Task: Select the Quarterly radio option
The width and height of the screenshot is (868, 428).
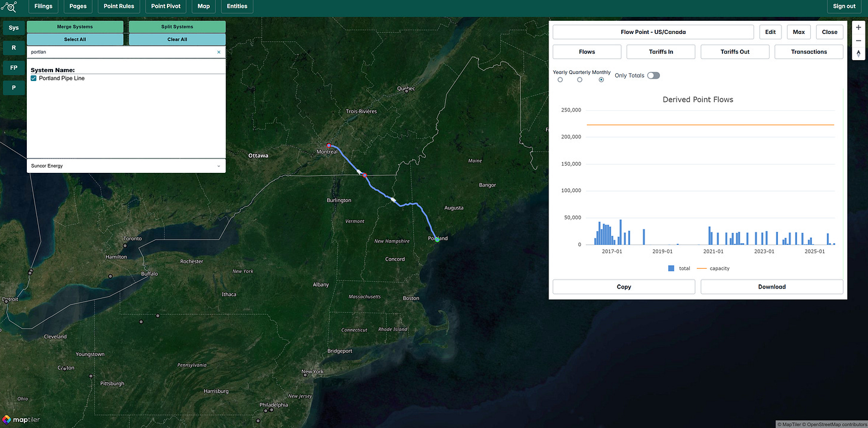Action: tap(579, 79)
